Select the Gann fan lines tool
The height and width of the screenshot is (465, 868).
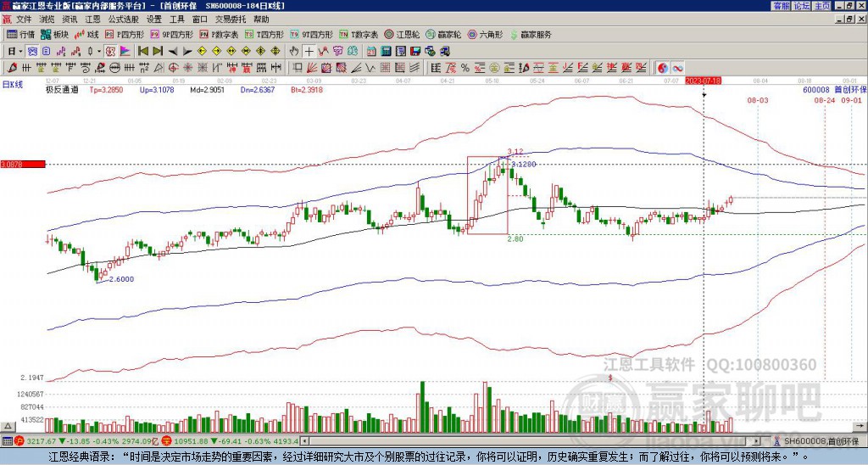point(312,68)
